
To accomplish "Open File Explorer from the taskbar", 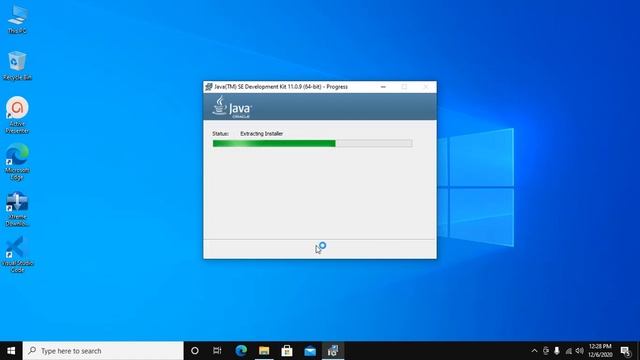I will coord(264,351).
